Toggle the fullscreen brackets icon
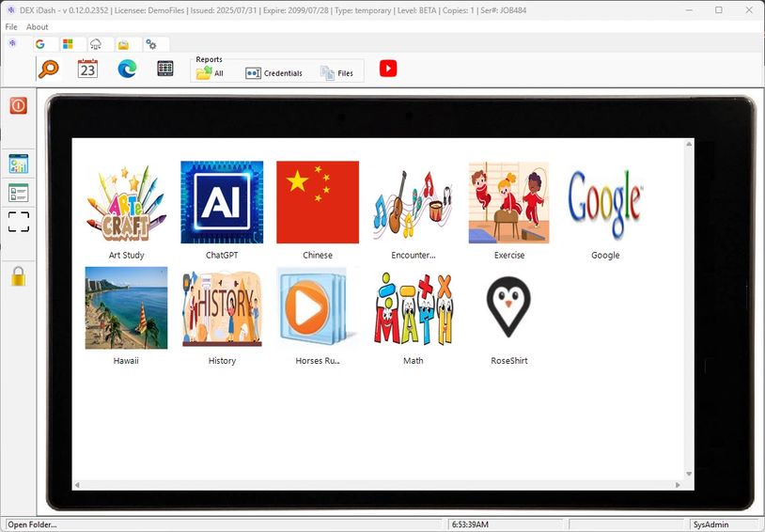 click(x=18, y=222)
